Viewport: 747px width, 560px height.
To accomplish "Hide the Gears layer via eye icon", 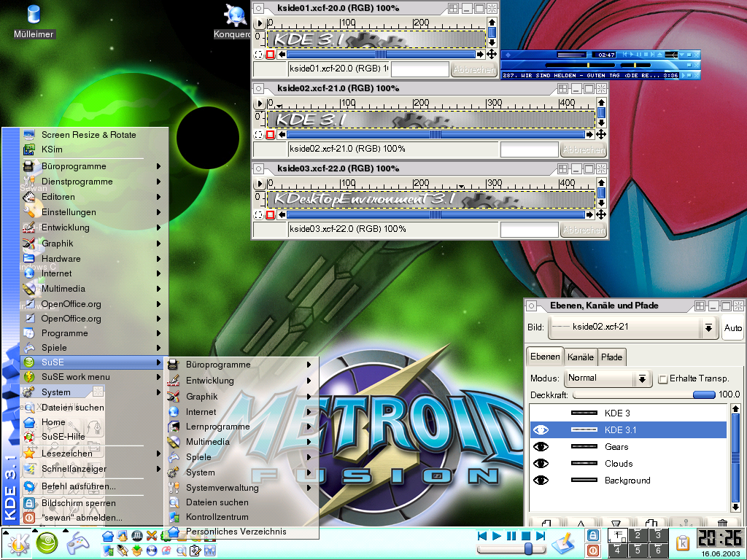I will pos(541,447).
